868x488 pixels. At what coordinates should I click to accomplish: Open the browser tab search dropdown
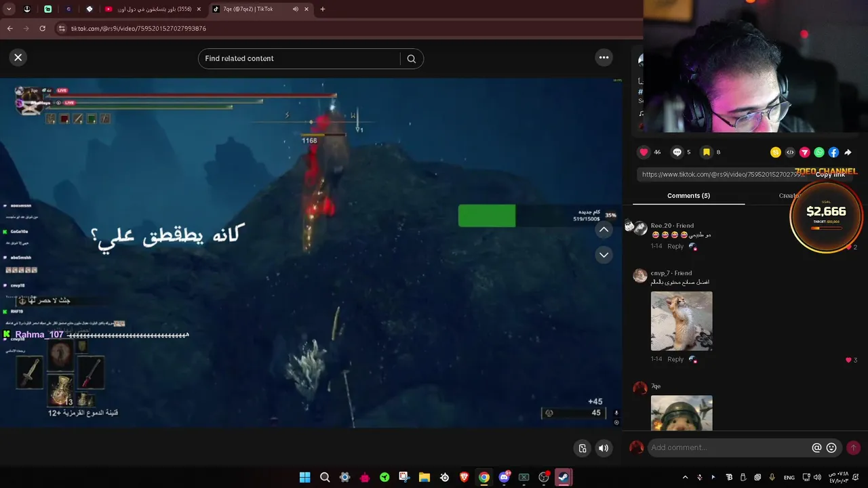(x=9, y=9)
